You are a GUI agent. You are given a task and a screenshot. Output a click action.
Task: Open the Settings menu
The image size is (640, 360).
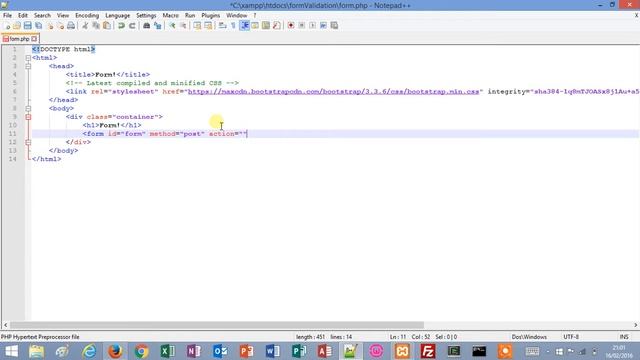(x=146, y=16)
